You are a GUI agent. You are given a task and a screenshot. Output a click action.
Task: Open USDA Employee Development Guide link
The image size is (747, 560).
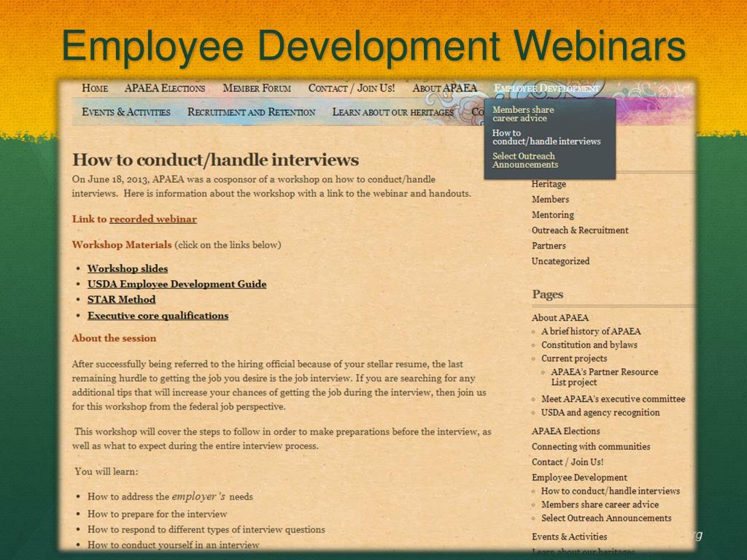[177, 284]
